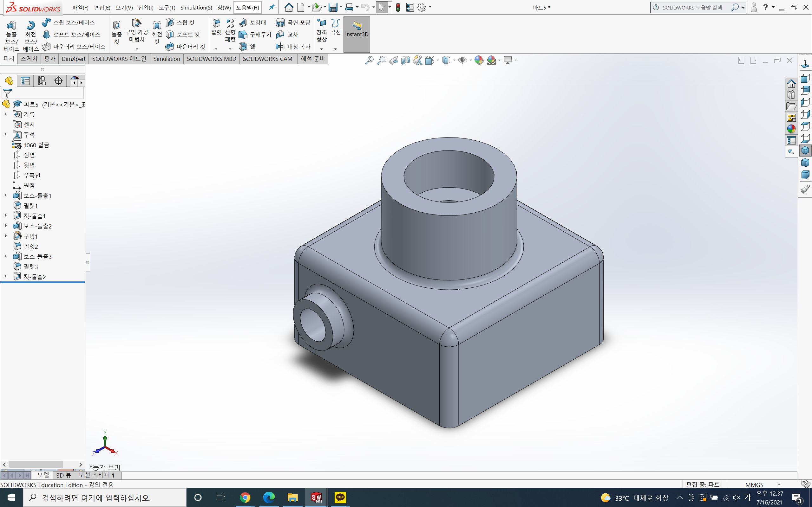Open the unit system MMGS dropdown arrow

click(779, 485)
